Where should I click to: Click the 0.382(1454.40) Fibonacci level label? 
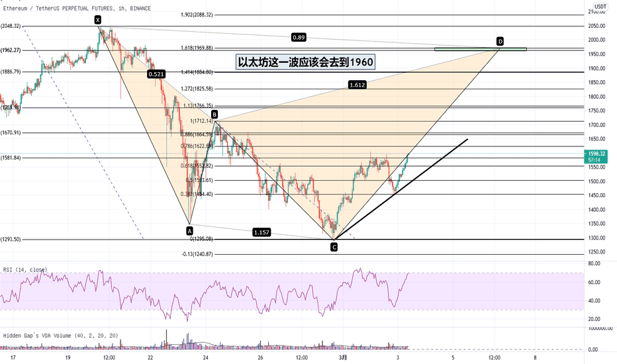(x=197, y=194)
